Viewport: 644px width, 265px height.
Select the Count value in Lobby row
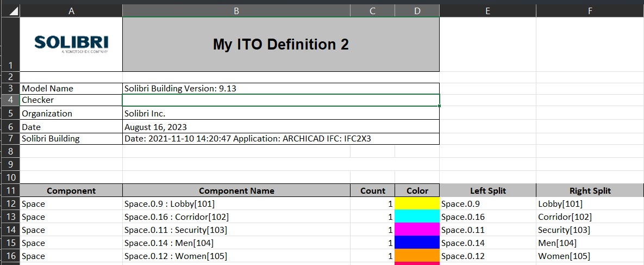click(372, 204)
